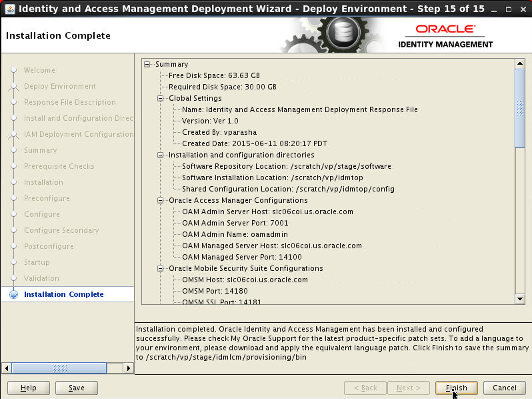The width and height of the screenshot is (532, 399).
Task: Click the summary panel vertical scrollbar thumb
Action: [x=520, y=108]
